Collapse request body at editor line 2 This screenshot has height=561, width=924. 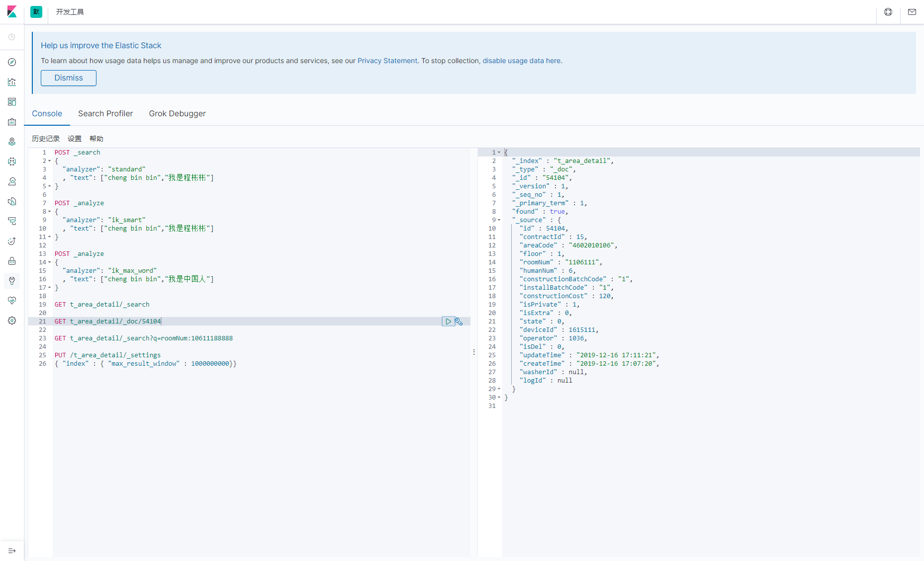click(50, 161)
